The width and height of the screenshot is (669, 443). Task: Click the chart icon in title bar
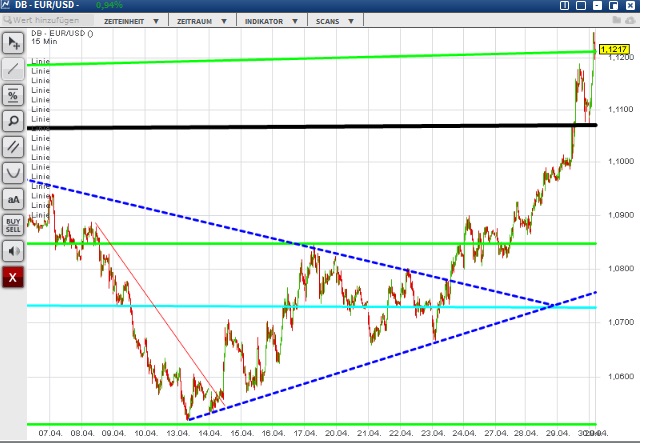[x=6, y=5]
